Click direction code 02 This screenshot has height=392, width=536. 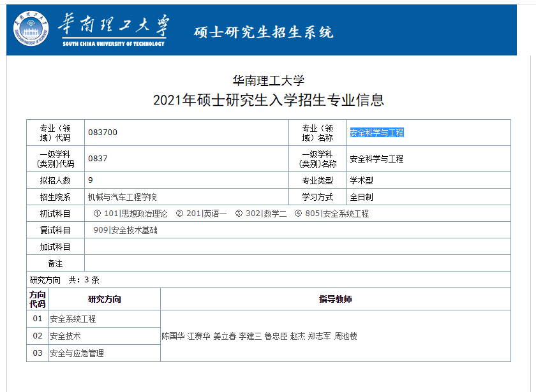click(38, 336)
